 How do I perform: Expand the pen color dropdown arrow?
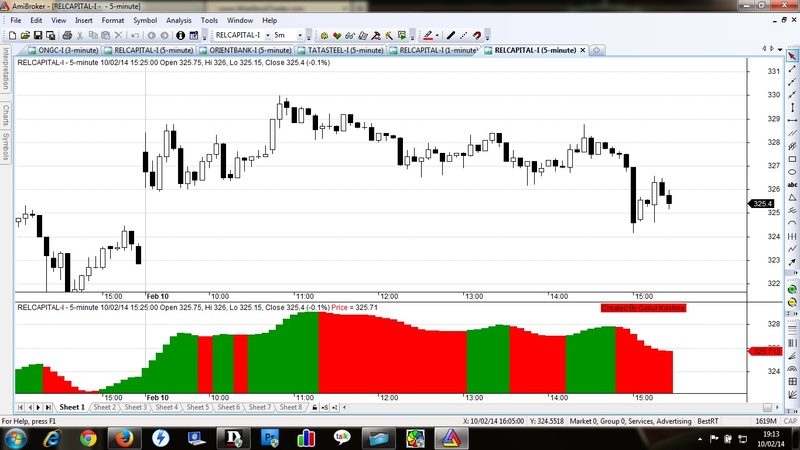click(437, 35)
